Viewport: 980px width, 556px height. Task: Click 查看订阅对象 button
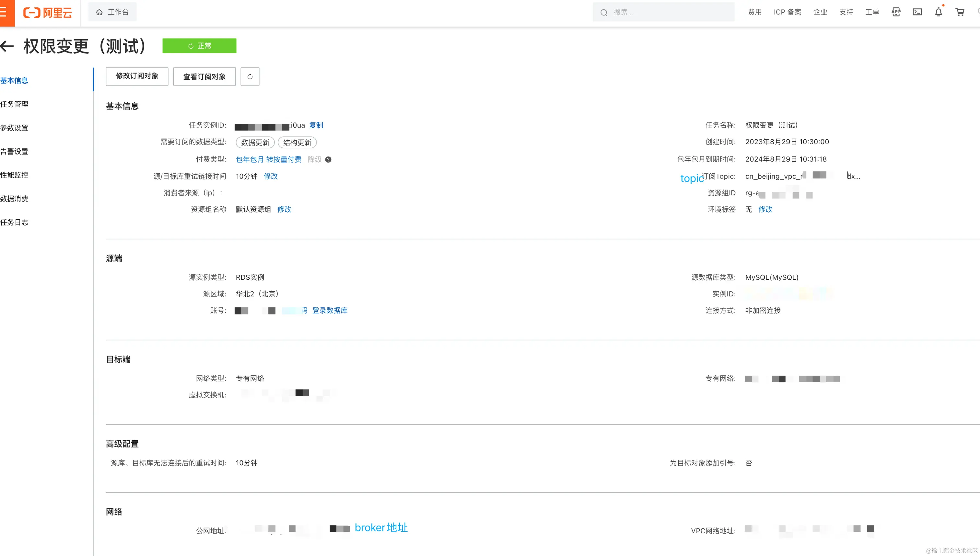click(x=204, y=77)
